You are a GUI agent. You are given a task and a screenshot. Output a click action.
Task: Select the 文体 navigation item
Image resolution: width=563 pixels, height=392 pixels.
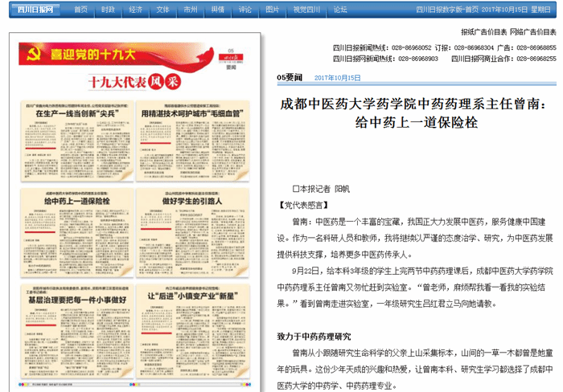point(162,10)
